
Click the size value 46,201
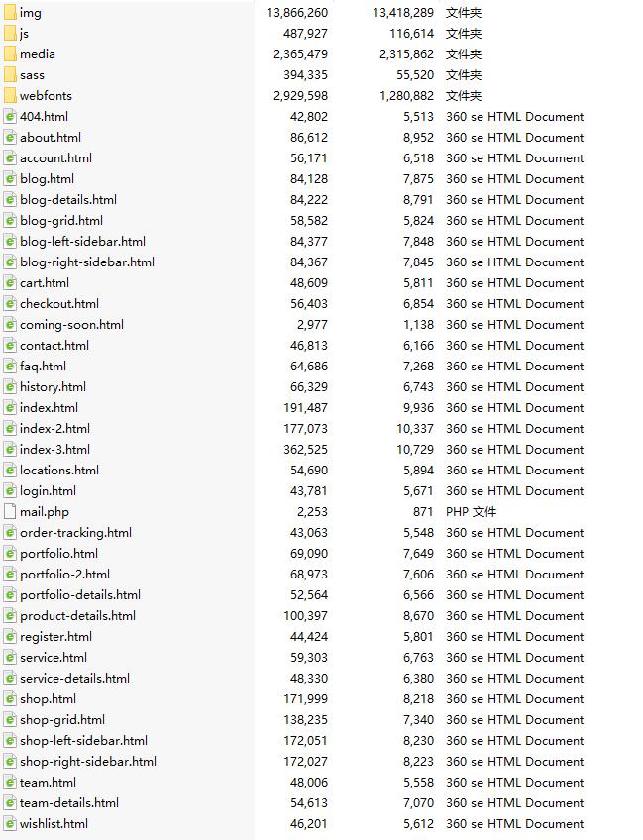click(x=309, y=824)
